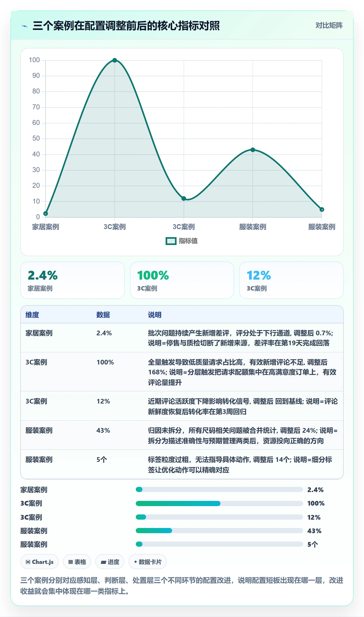364x617 pixels.
Task: Open the 对比矩阵 label in the header
Action: [329, 25]
